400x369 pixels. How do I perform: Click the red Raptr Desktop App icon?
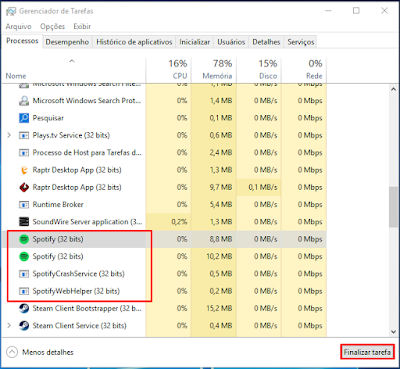(x=24, y=187)
